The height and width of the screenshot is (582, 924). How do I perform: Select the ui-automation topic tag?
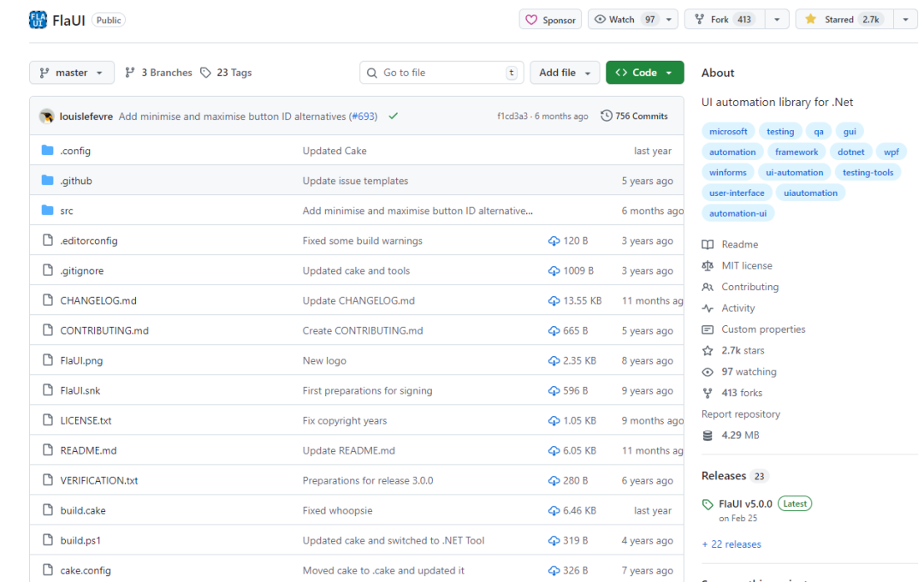click(795, 173)
